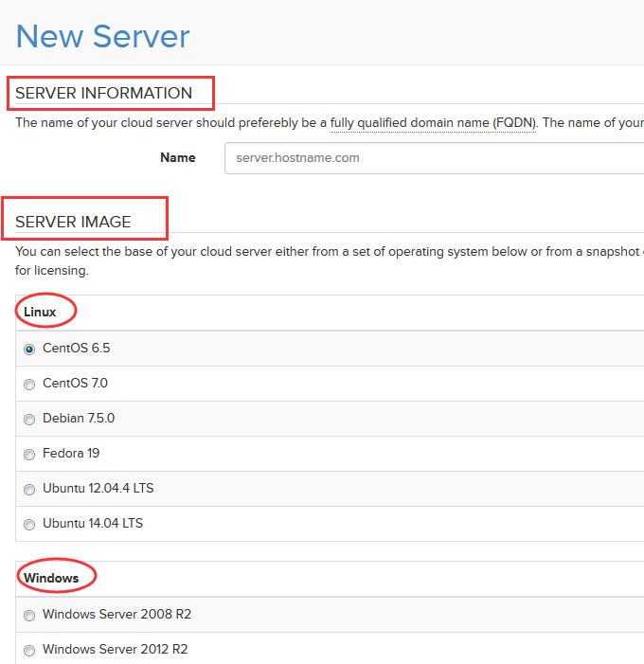This screenshot has width=644, height=664.
Task: Click the Ubuntu 12.04.4 LTS label text
Action: tap(98, 488)
